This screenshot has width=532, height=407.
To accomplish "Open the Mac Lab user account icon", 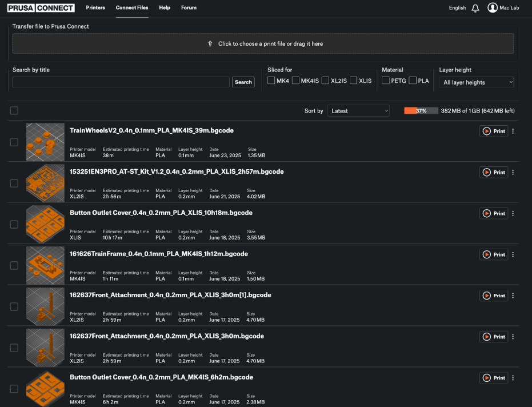I will (492, 8).
